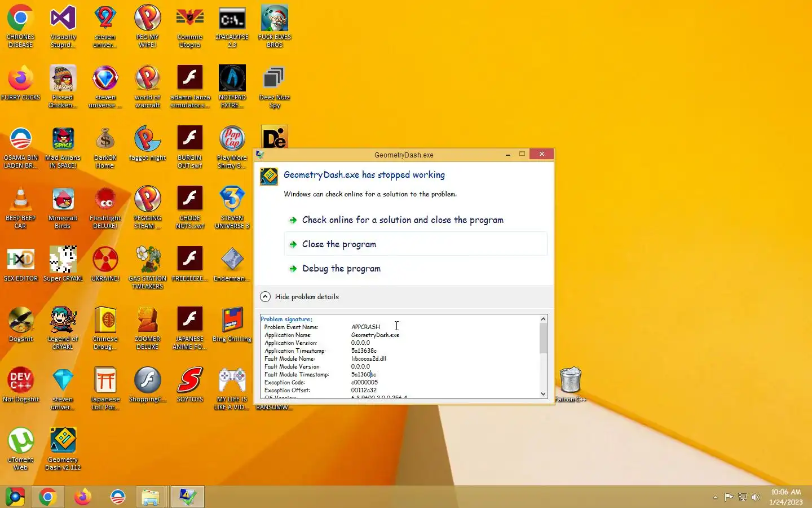The image size is (812, 508).
Task: Open Firefox from the taskbar
Action: click(x=83, y=497)
